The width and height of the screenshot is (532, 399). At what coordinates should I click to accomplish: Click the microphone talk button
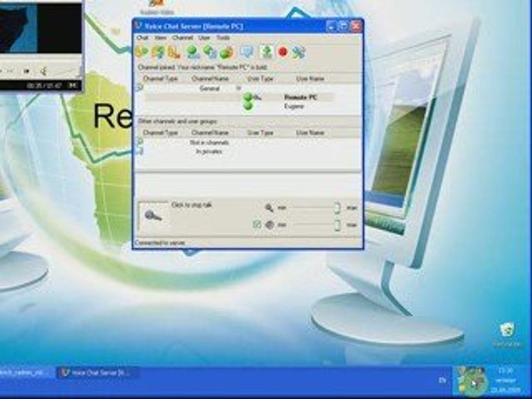pos(154,216)
